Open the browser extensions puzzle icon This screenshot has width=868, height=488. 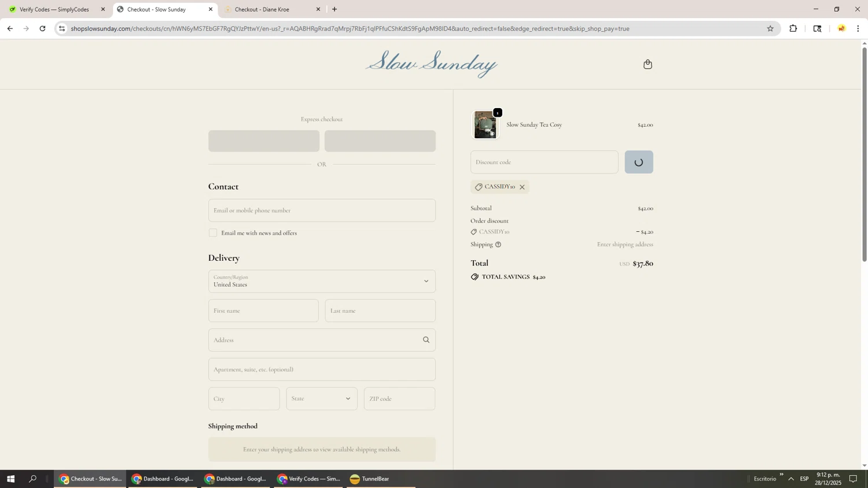[793, 28]
